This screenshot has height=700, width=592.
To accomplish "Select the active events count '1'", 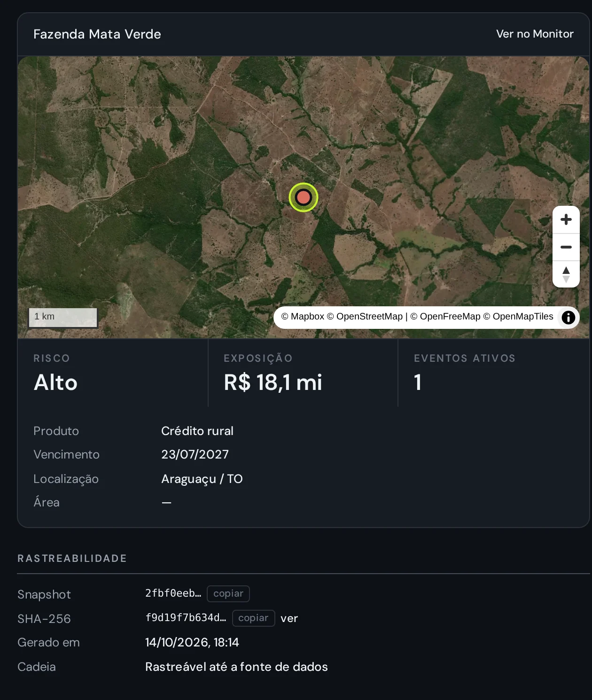I will (418, 382).
